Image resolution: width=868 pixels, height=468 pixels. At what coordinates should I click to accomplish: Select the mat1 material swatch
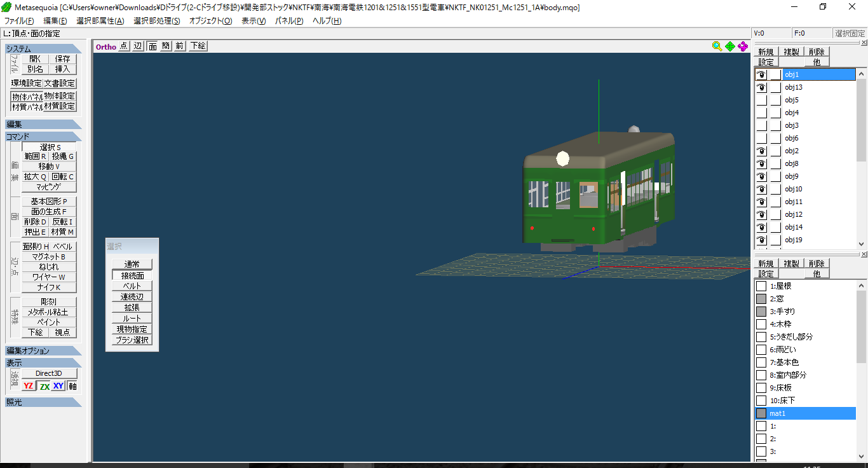(x=761, y=413)
